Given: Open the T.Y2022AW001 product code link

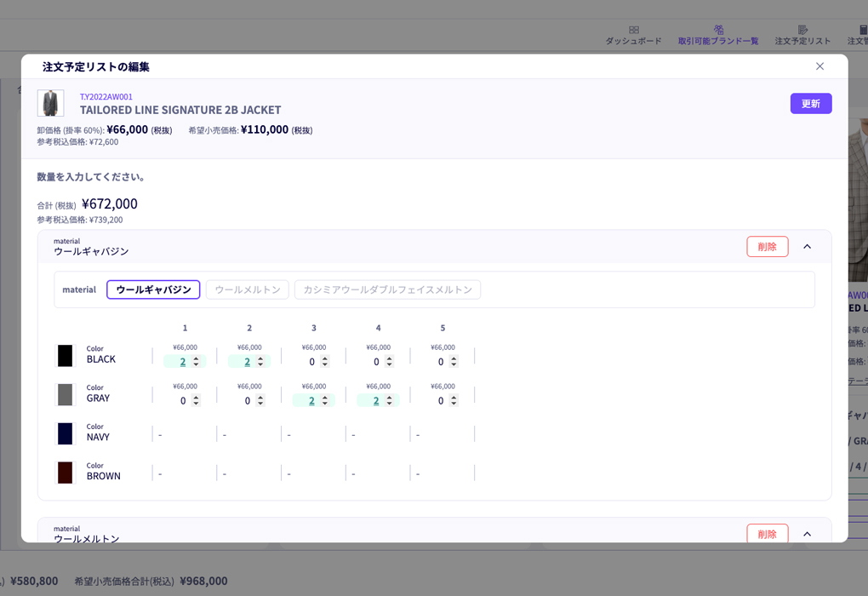Looking at the screenshot, I should (106, 96).
